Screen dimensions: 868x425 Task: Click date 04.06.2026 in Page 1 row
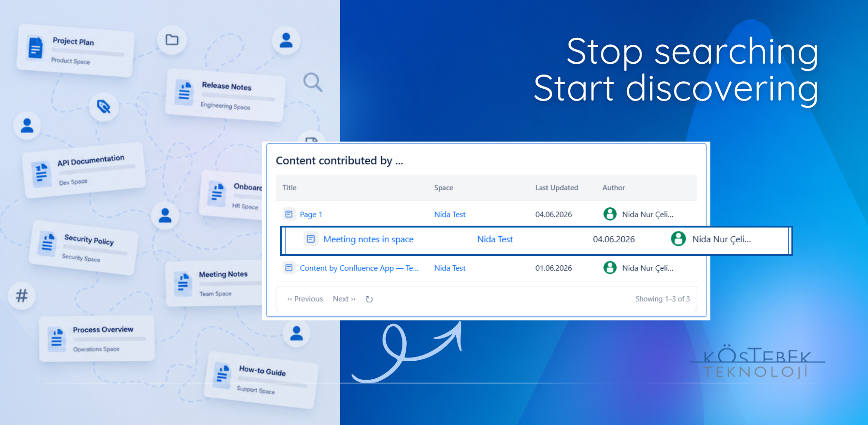tap(553, 214)
